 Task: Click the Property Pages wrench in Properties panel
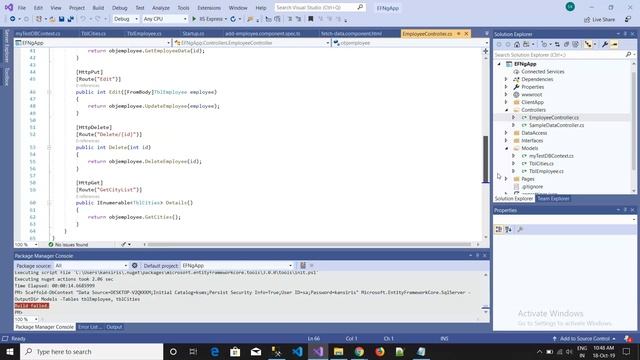click(520, 229)
